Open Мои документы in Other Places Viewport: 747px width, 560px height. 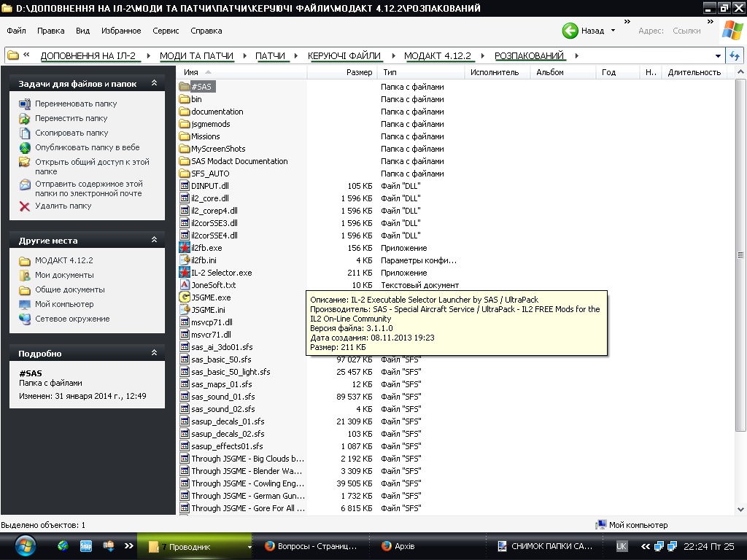pyautogui.click(x=64, y=275)
